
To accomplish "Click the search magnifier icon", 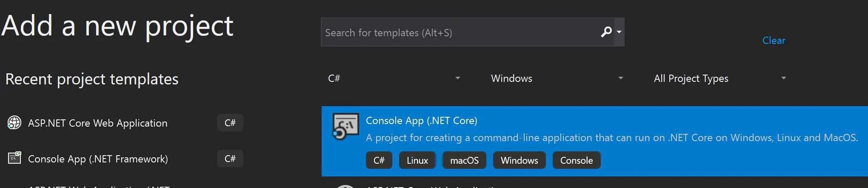I will (606, 32).
